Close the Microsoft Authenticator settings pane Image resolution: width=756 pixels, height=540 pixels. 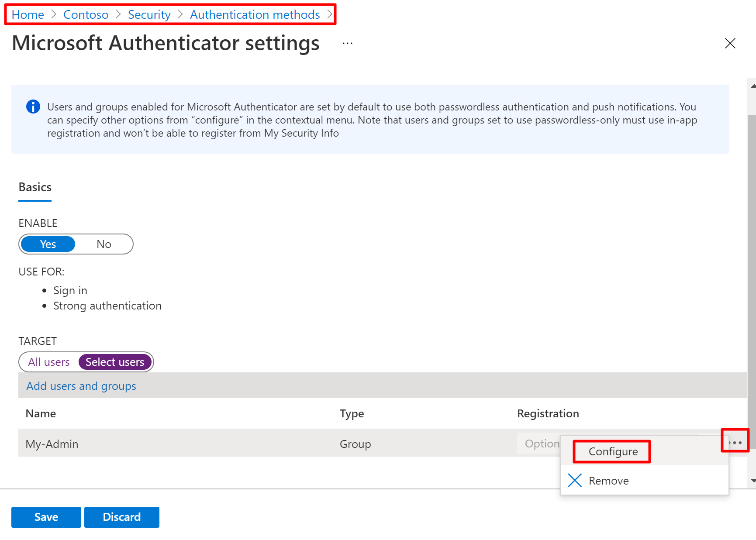click(x=730, y=43)
